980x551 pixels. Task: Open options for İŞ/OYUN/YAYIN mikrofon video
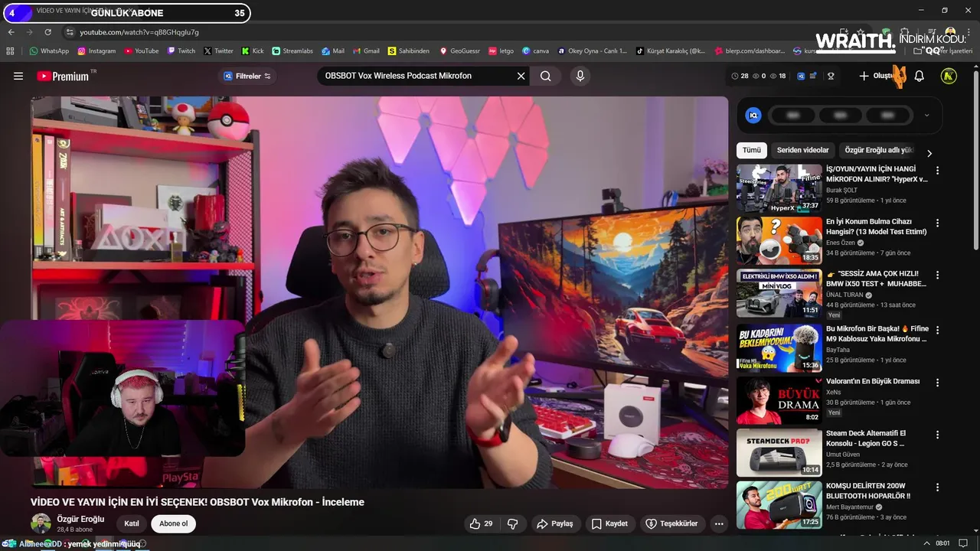(937, 171)
